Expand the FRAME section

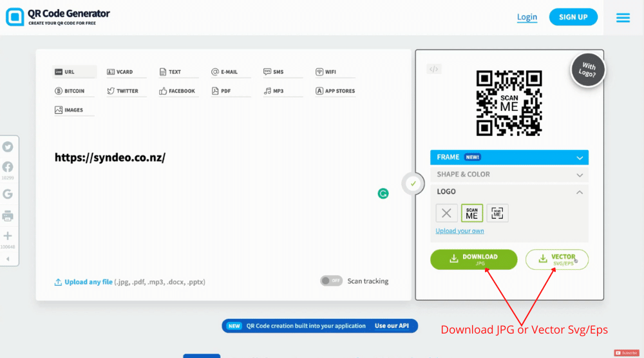(x=509, y=157)
